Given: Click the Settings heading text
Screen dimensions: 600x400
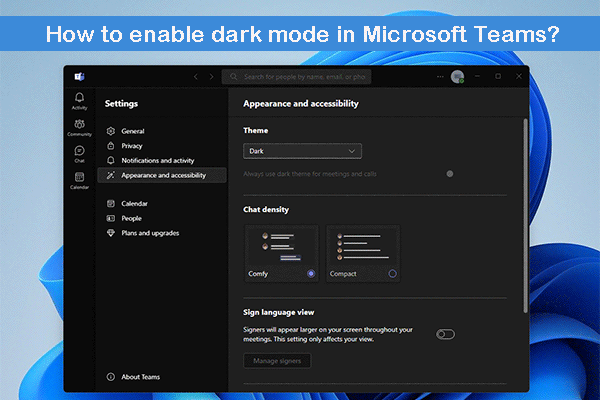Looking at the screenshot, I should click(121, 104).
